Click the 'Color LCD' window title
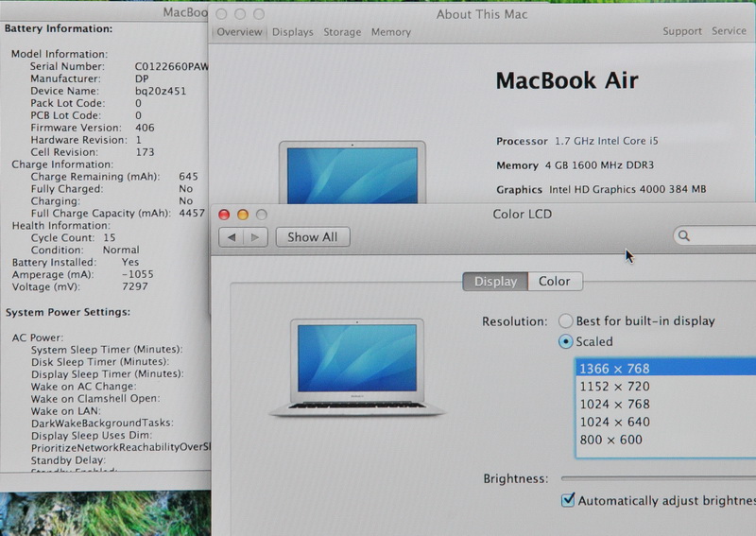 523,214
